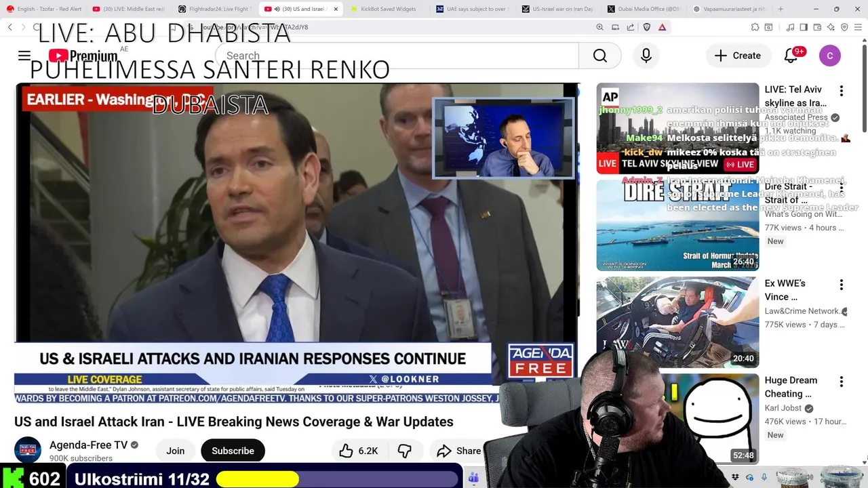This screenshot has height=488, width=868.
Task: Open Ex WWE's Vince video thumbnail
Action: coord(677,322)
